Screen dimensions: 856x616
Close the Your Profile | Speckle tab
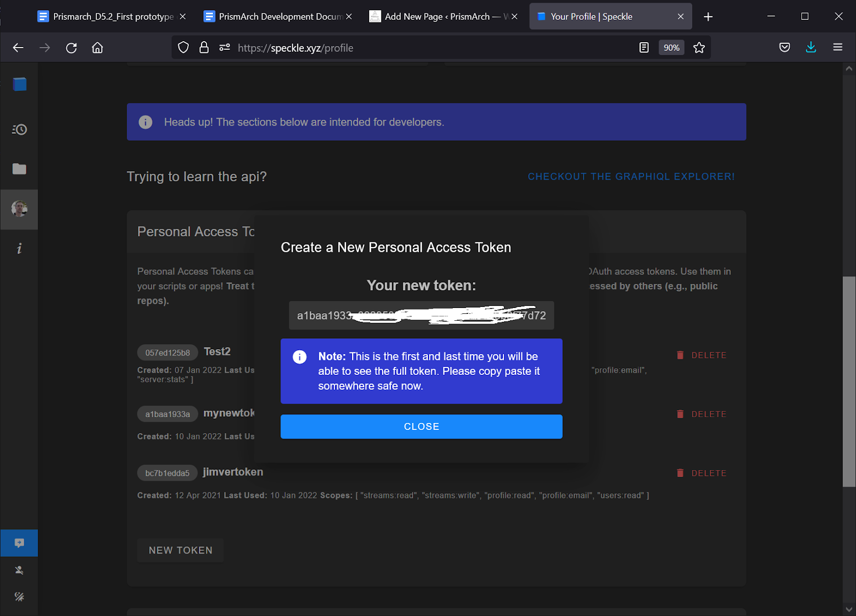tap(681, 17)
